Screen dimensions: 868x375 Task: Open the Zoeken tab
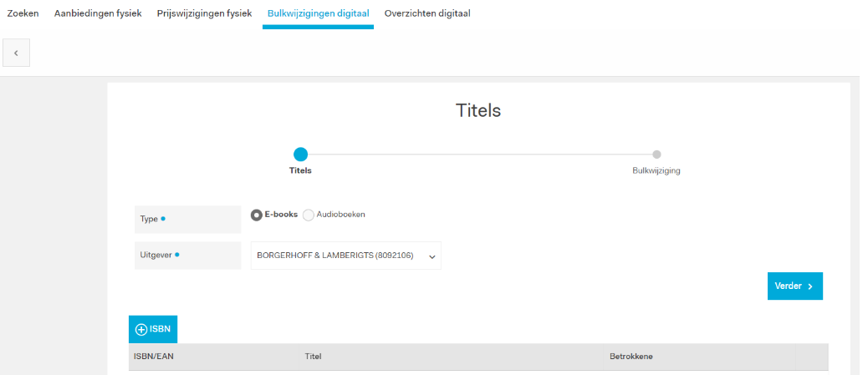click(x=23, y=13)
